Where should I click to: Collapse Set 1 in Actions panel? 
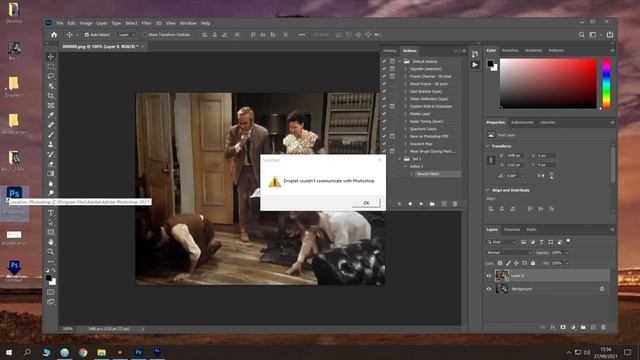(400, 159)
